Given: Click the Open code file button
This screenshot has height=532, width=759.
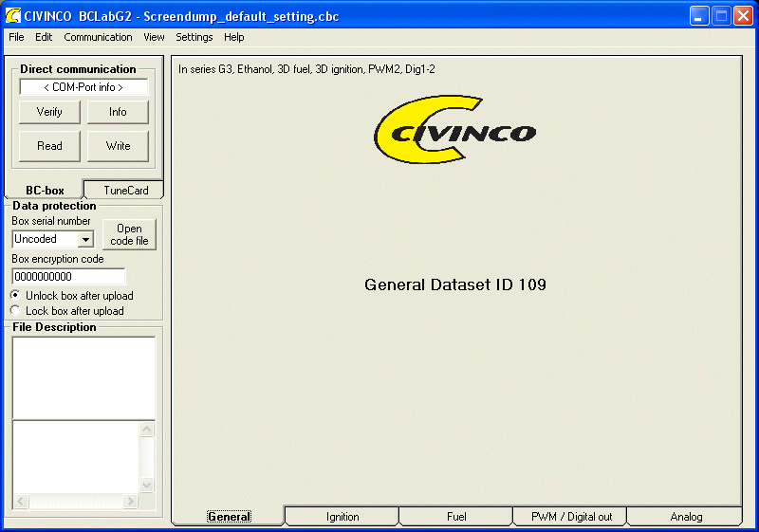Looking at the screenshot, I should (129, 234).
